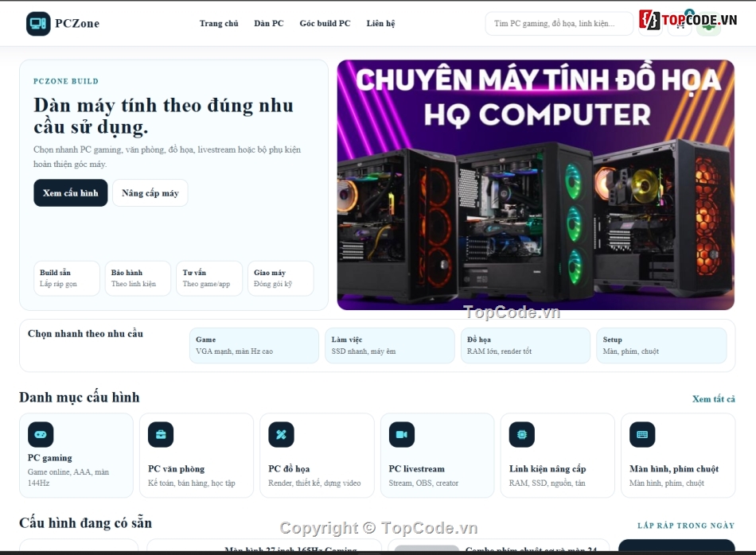The height and width of the screenshot is (555, 756).
Task: Open the Linh kiện nâng cấp category title
Action: click(x=548, y=469)
